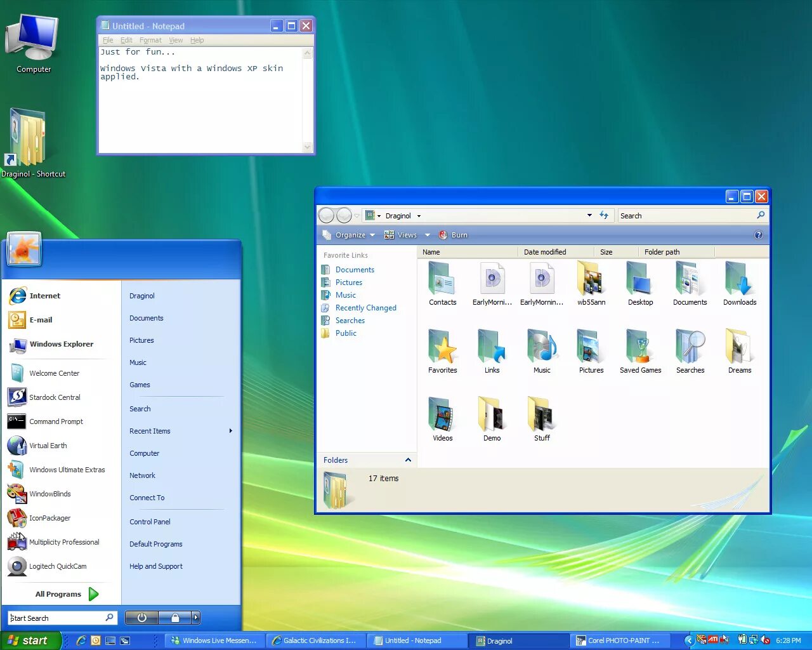This screenshot has height=650, width=812.
Task: Launch Windows Explorer from Start menu
Action: [x=51, y=344]
